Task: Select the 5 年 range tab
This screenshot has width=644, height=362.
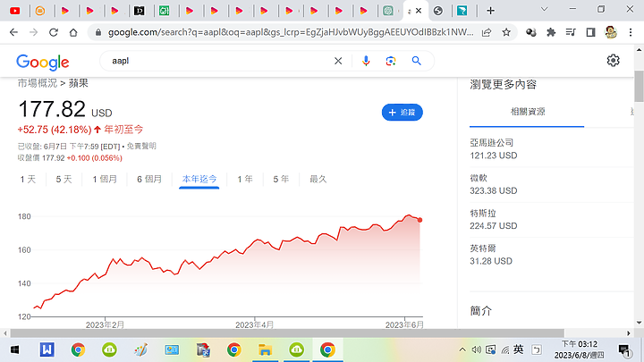Action: (281, 180)
